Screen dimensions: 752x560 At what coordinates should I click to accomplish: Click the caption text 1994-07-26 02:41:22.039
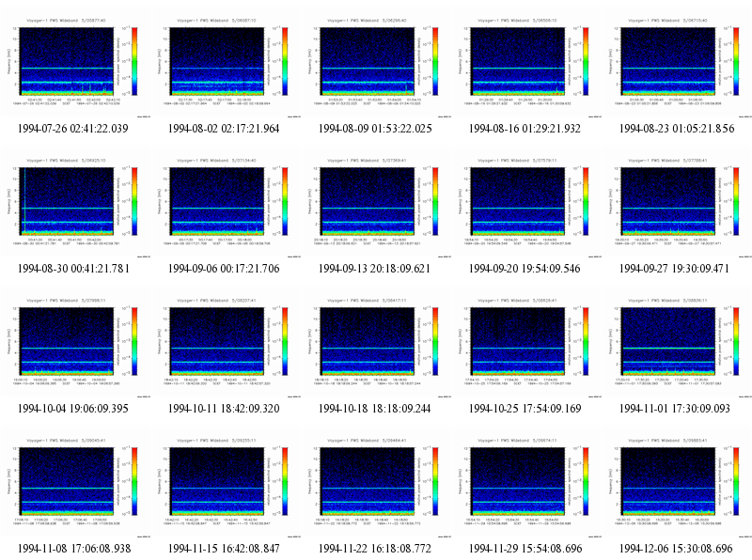pyautogui.click(x=73, y=129)
